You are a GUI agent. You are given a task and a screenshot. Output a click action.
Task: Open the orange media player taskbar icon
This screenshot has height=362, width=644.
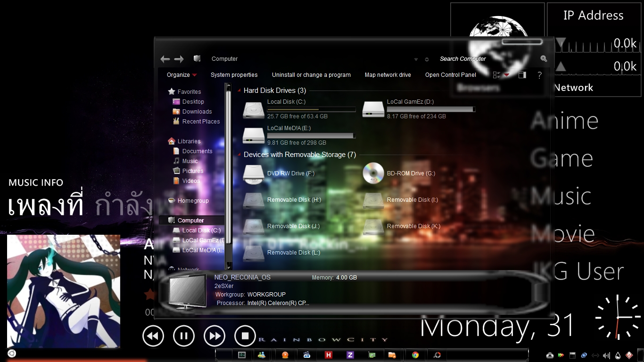click(x=285, y=355)
